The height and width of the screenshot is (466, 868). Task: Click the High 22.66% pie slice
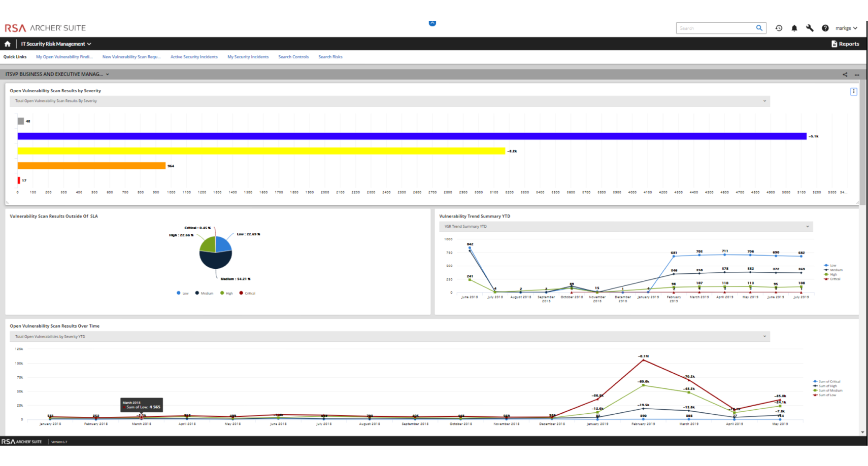point(208,245)
